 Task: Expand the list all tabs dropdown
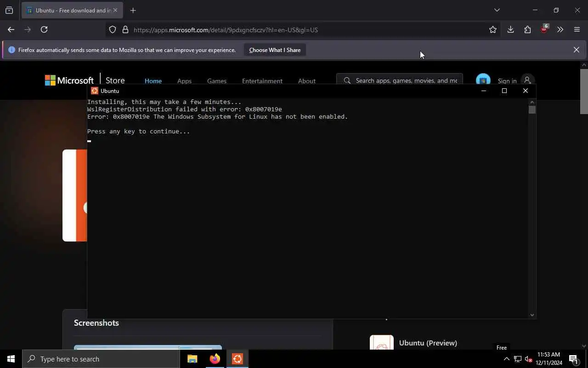(497, 10)
